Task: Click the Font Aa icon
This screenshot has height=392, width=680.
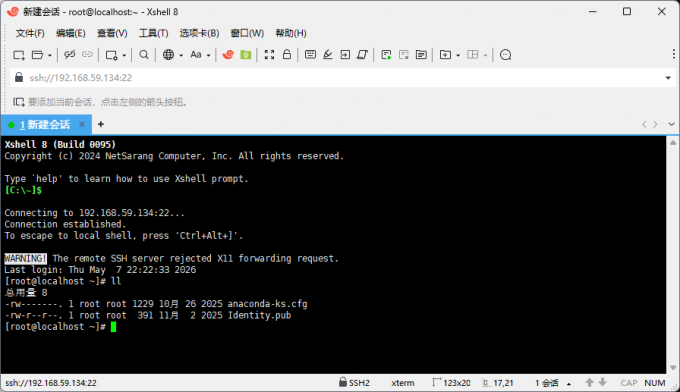Action: pyautogui.click(x=196, y=55)
